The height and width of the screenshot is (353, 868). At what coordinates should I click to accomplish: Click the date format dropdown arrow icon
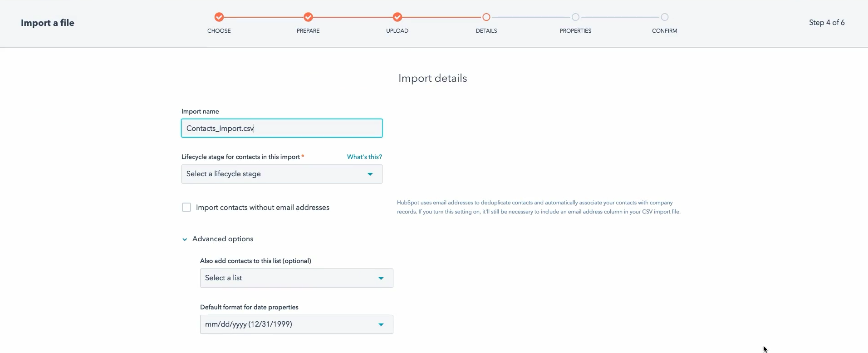click(x=381, y=325)
